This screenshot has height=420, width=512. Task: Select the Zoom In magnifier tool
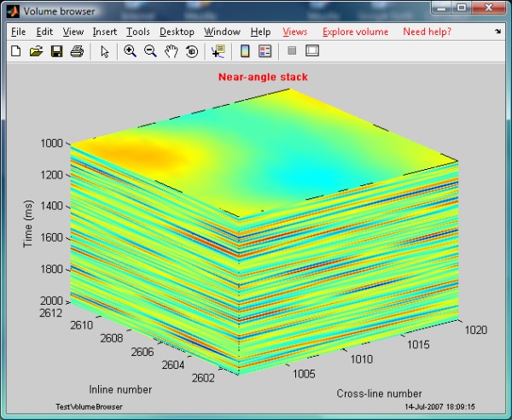[x=130, y=51]
